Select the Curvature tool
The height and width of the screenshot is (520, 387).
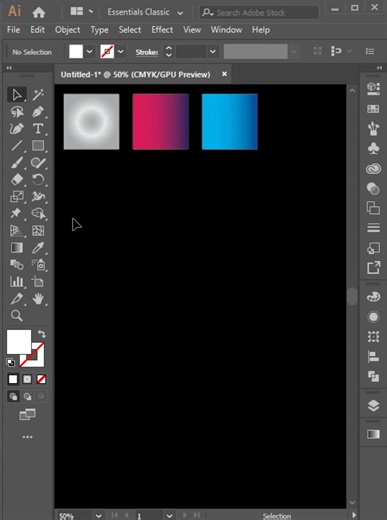pos(17,129)
